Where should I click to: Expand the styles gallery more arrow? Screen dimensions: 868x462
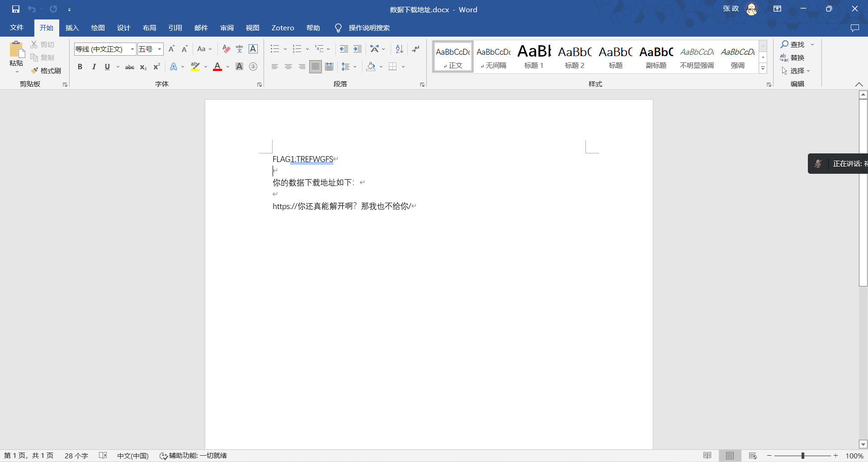pyautogui.click(x=763, y=68)
